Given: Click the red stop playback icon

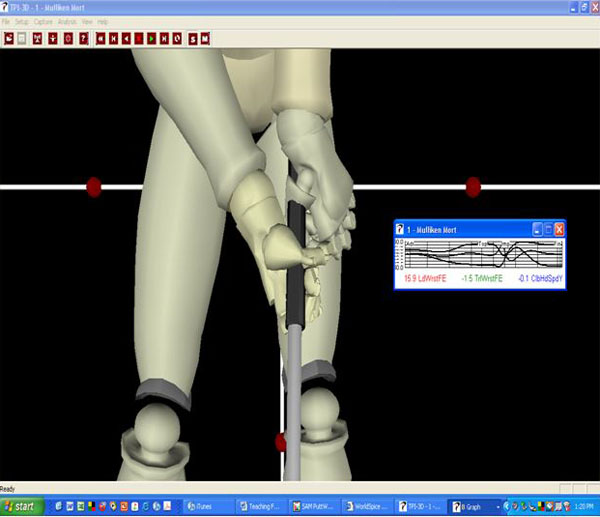Looking at the screenshot, I should click(139, 39).
